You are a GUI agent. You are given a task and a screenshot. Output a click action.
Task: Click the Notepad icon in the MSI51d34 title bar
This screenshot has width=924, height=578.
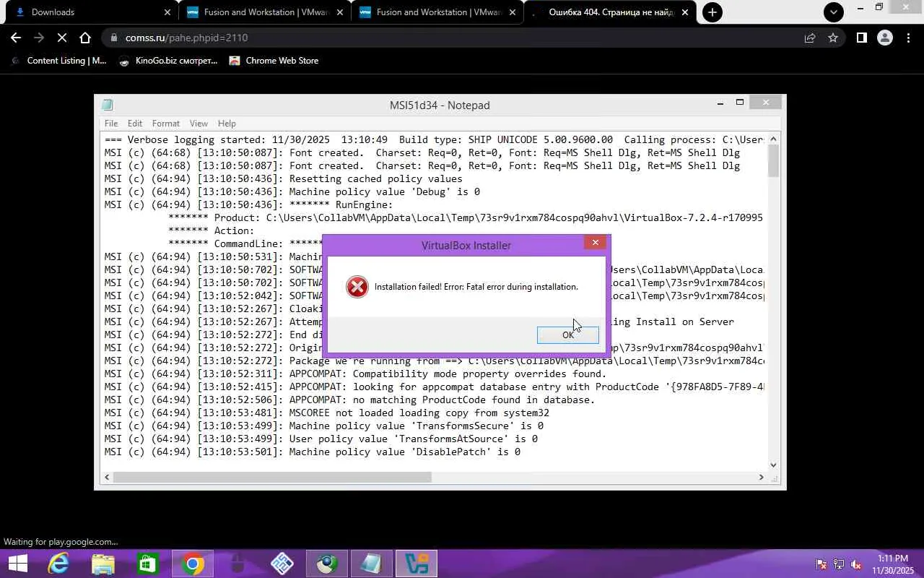[108, 105]
